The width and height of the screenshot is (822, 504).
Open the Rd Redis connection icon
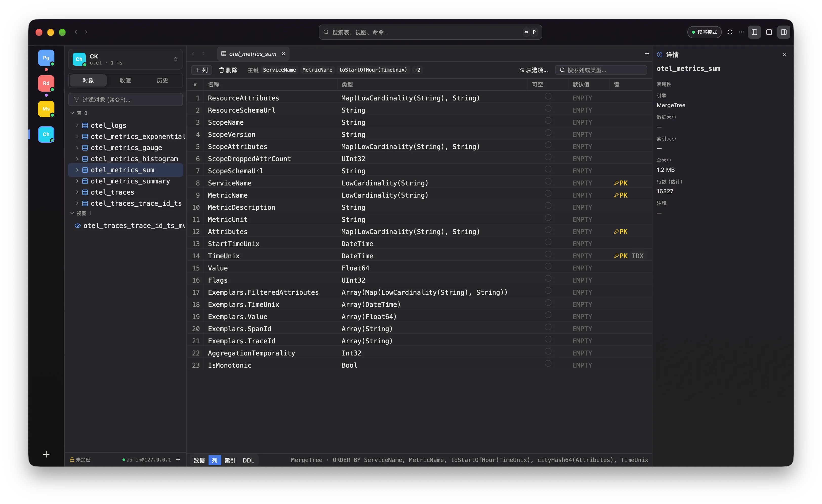pos(46,83)
